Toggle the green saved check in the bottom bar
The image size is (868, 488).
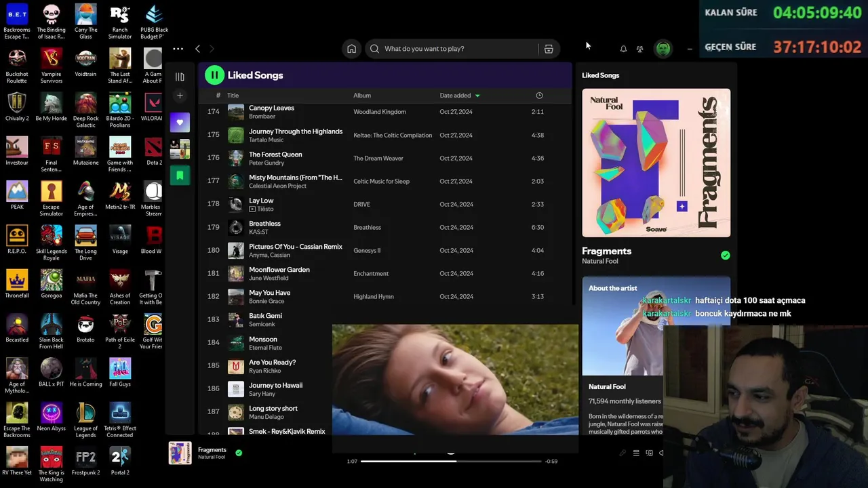tap(239, 453)
